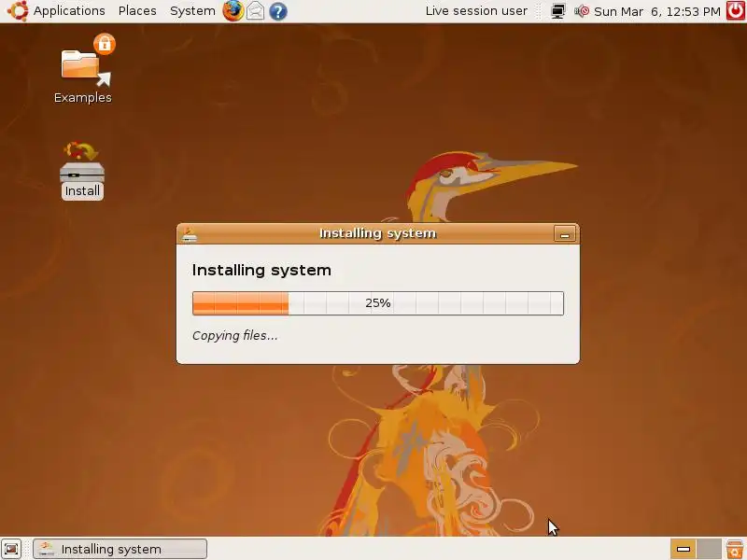The width and height of the screenshot is (747, 560).
Task: Open the blue Help question-mark icon
Action: 277,11
